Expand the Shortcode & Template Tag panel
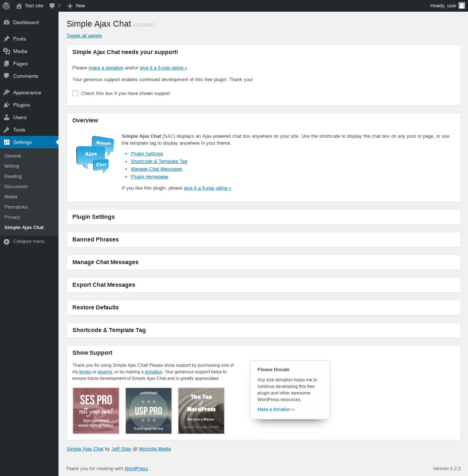The image size is (468, 476). [x=263, y=330]
